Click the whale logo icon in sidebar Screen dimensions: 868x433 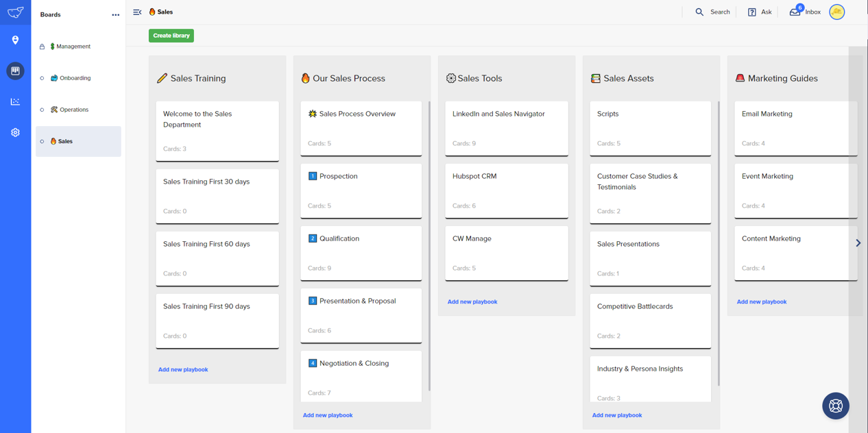click(15, 12)
